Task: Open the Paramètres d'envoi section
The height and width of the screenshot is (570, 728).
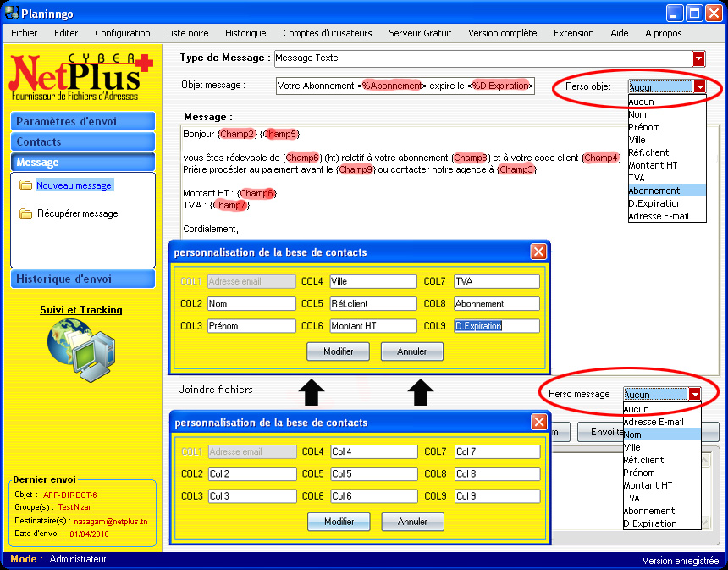Action: pyautogui.click(x=83, y=121)
